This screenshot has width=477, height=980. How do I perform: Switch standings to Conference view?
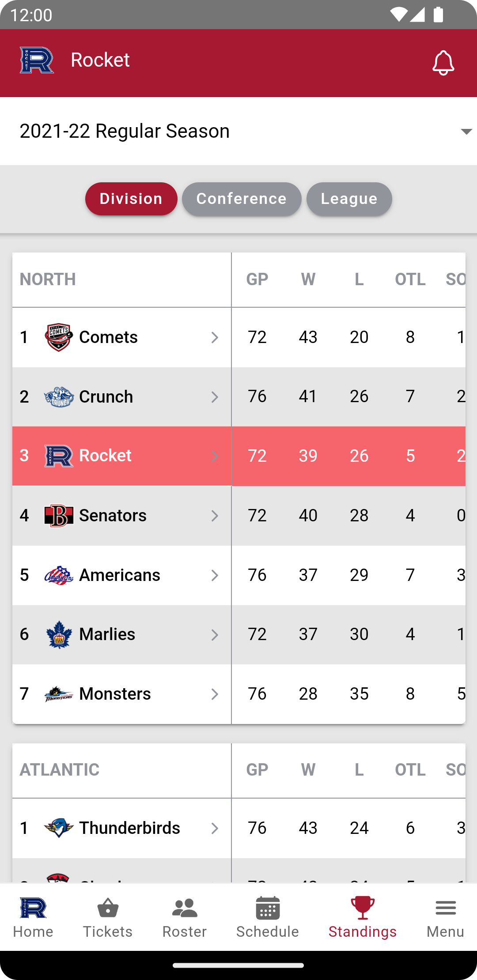point(242,199)
